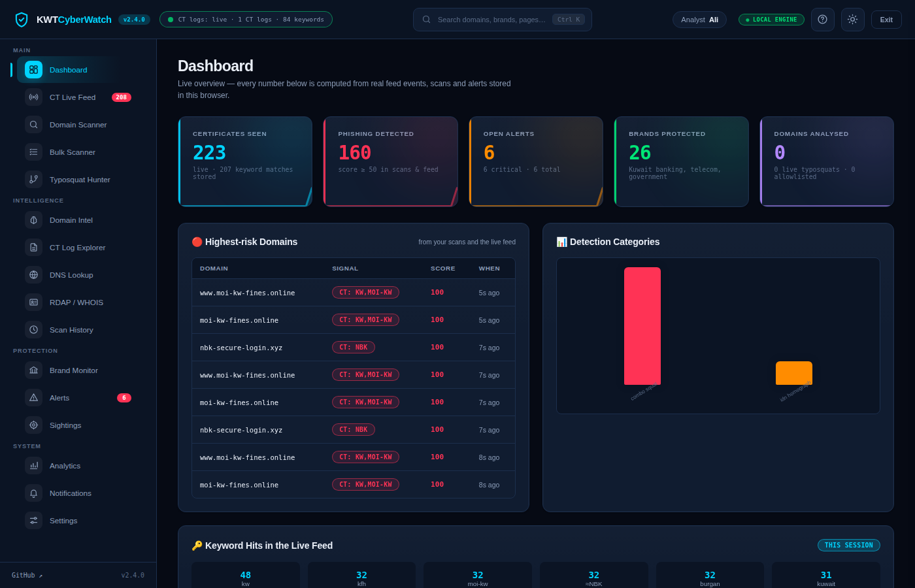Click the Analyst Ali profile pill

click(699, 20)
